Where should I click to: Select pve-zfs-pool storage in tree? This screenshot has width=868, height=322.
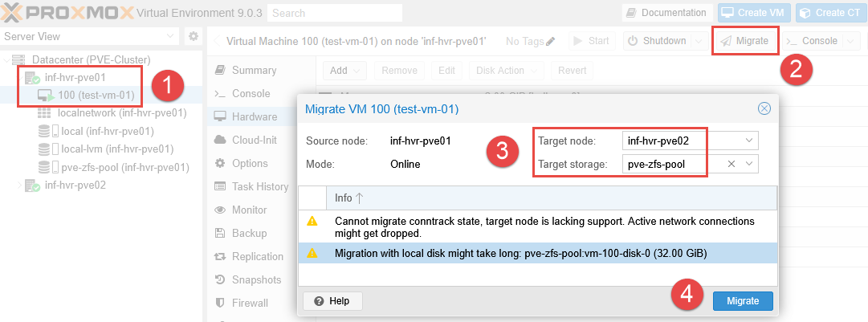click(x=124, y=167)
